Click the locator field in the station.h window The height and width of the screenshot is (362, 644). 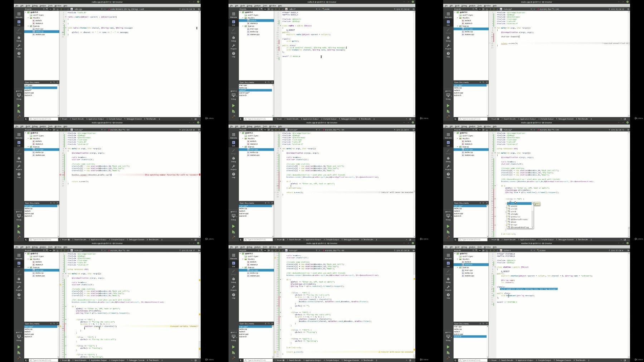tap(473, 360)
